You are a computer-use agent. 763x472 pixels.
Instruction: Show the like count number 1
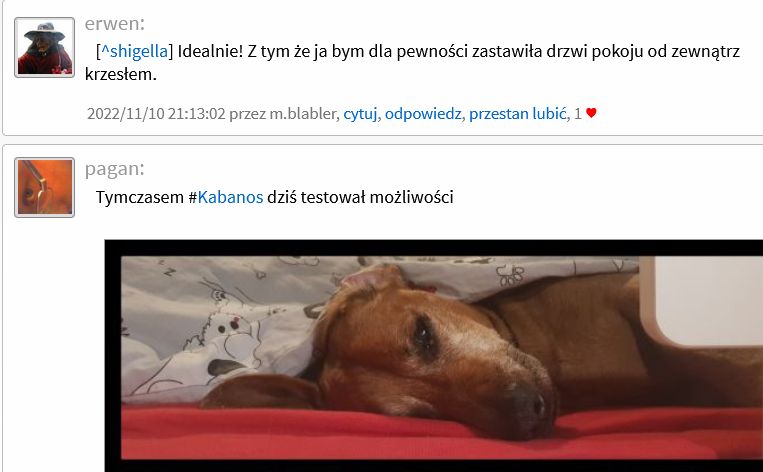pyautogui.click(x=578, y=113)
